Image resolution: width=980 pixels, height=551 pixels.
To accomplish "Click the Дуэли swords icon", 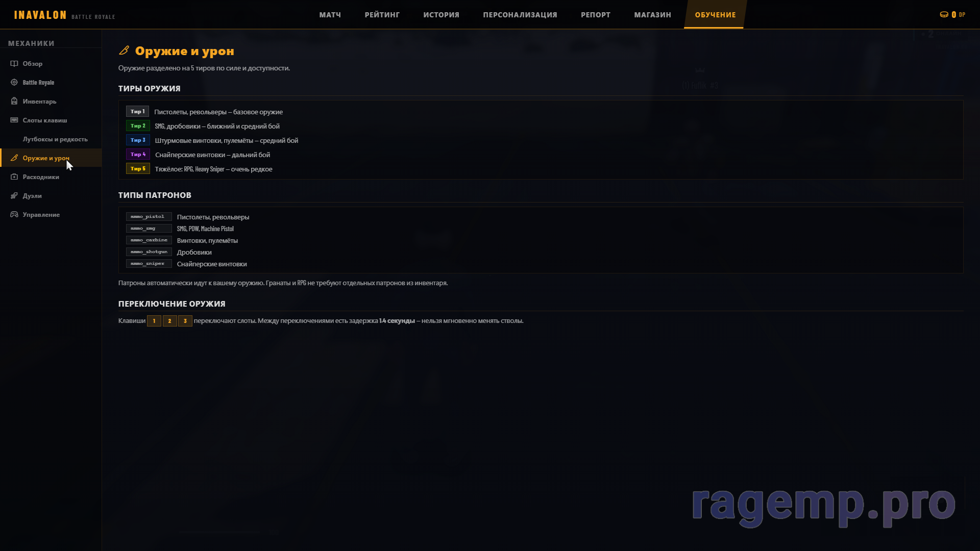I will click(14, 196).
